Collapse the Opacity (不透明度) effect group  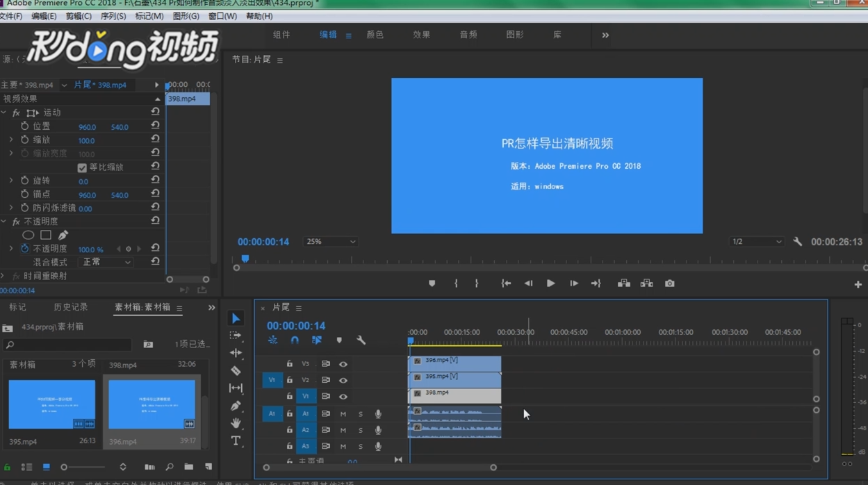(3, 222)
